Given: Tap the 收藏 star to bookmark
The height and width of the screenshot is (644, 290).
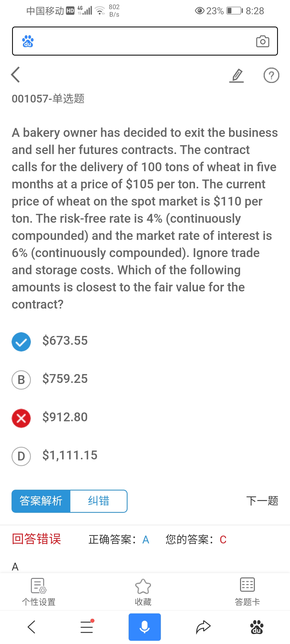Looking at the screenshot, I should coord(143,592).
